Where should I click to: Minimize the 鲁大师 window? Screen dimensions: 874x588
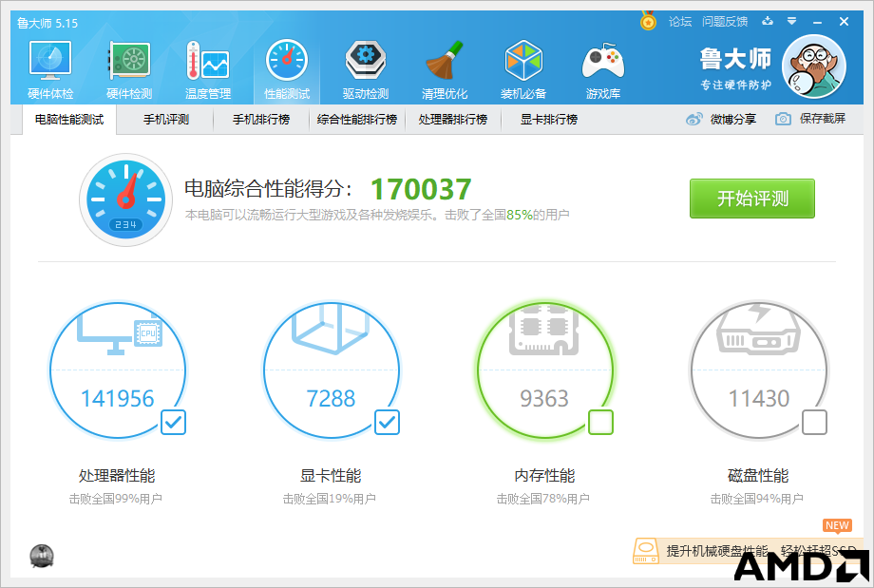coord(818,22)
